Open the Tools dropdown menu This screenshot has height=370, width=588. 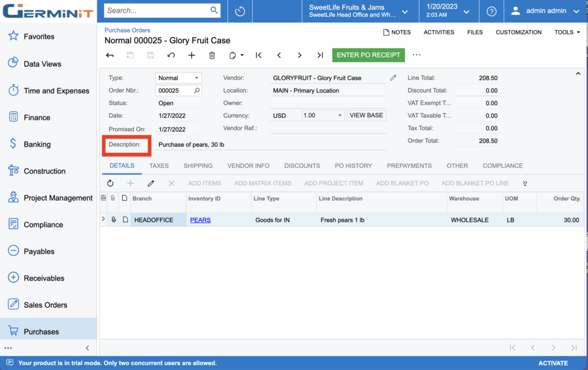point(567,32)
